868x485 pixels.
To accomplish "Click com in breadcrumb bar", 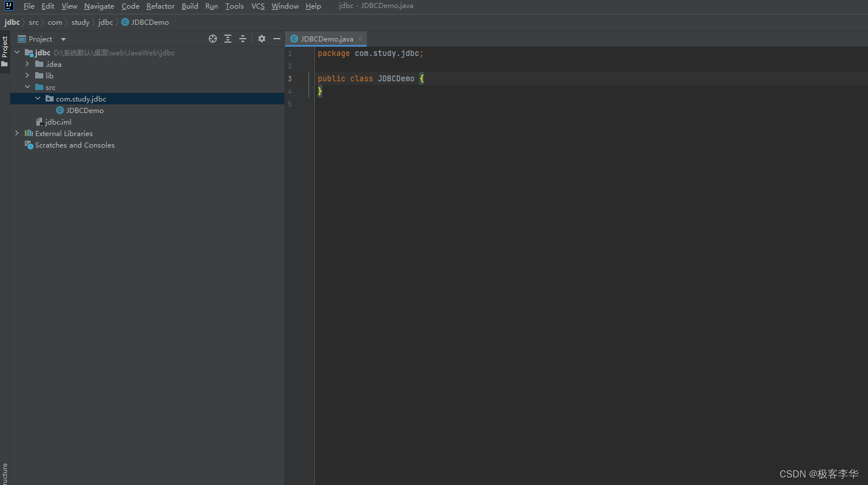I will point(55,22).
